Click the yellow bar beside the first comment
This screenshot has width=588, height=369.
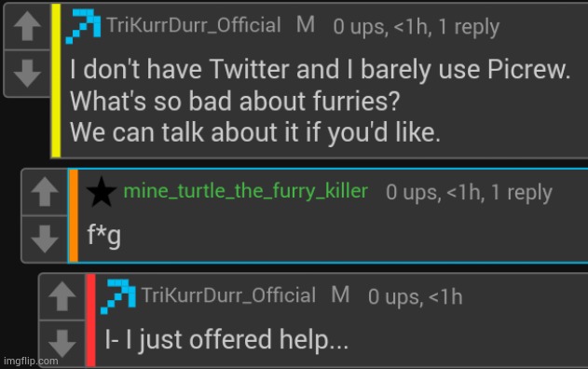[56, 80]
